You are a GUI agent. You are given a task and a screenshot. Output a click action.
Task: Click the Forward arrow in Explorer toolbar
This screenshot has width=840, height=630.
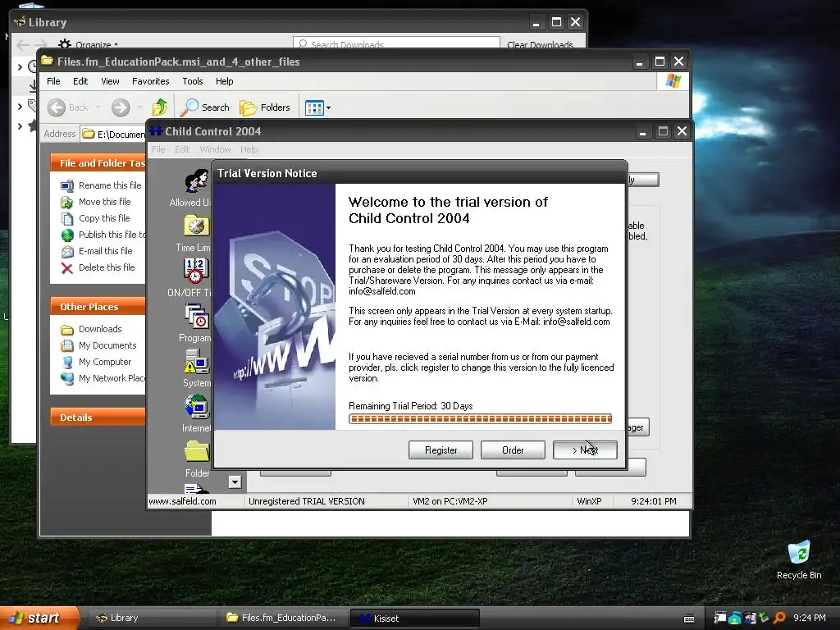click(121, 107)
